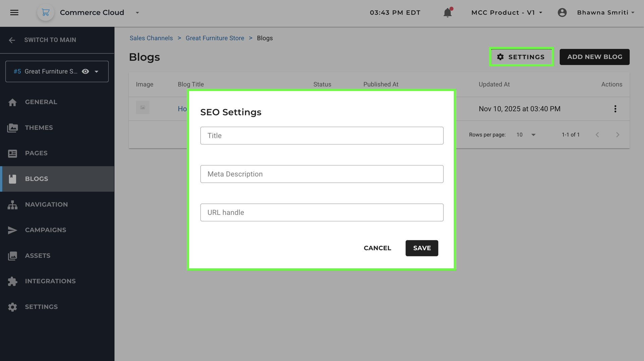Viewport: 644px width, 361px height.
Task: Toggle the store preview eye icon
Action: point(86,71)
